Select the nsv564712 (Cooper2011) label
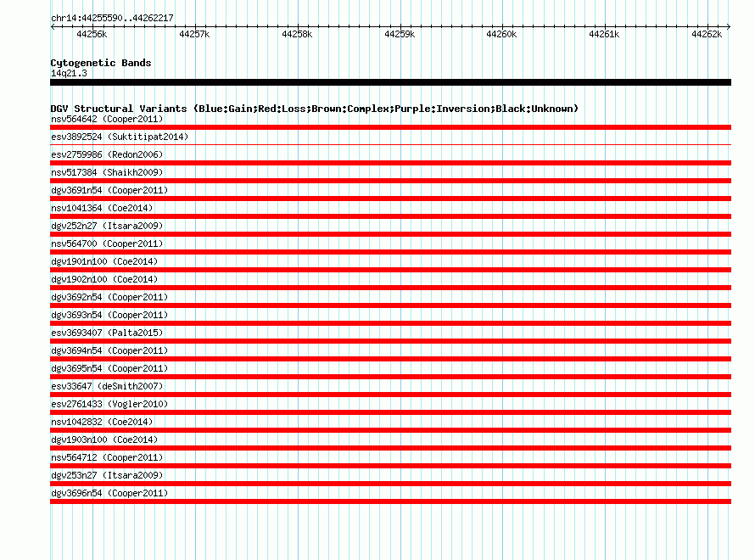The height and width of the screenshot is (560, 755). coord(107,457)
